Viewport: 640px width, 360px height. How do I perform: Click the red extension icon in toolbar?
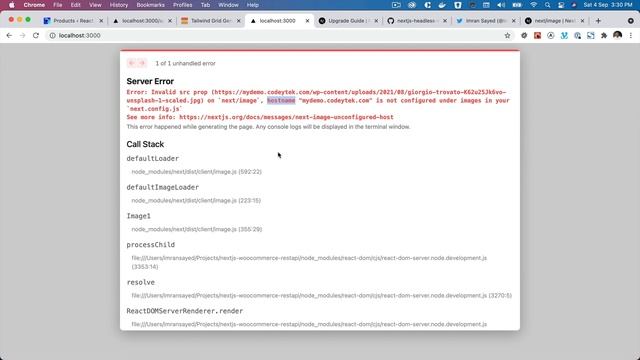pos(537,36)
